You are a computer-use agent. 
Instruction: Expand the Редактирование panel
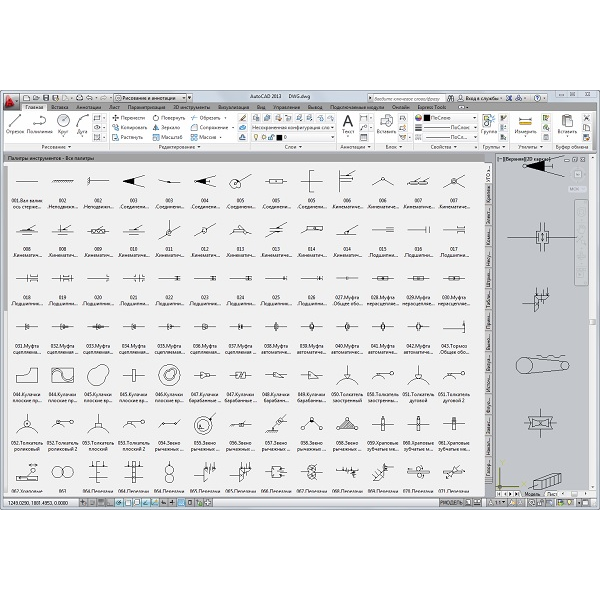click(179, 147)
